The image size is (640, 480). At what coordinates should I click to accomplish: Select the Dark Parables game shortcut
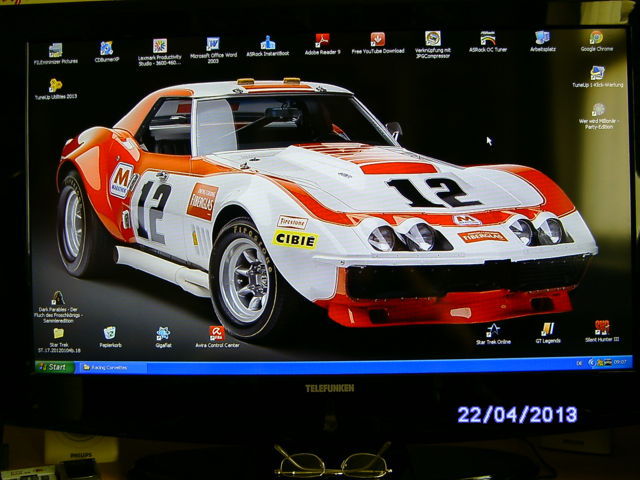coord(58,307)
